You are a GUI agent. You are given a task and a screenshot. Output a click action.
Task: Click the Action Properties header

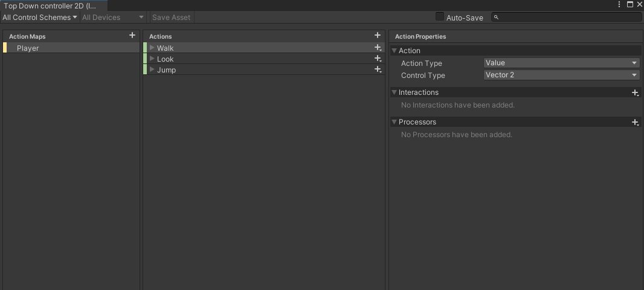click(x=420, y=37)
